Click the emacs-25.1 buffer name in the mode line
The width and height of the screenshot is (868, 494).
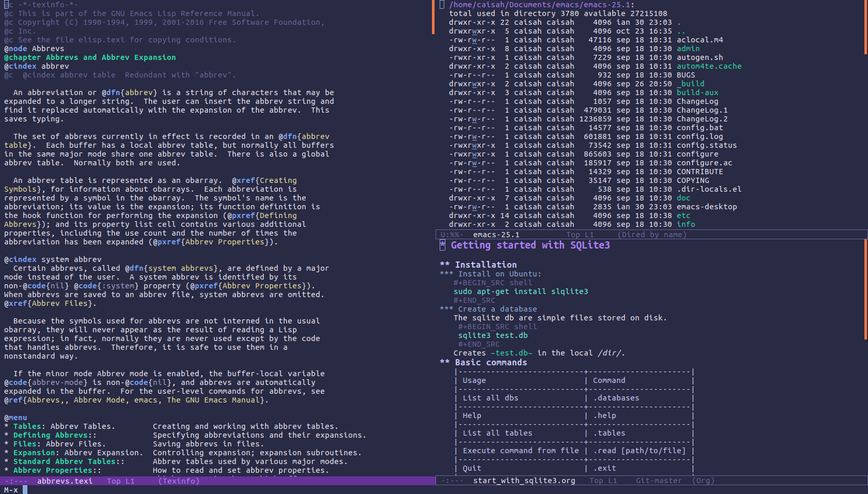coord(497,235)
